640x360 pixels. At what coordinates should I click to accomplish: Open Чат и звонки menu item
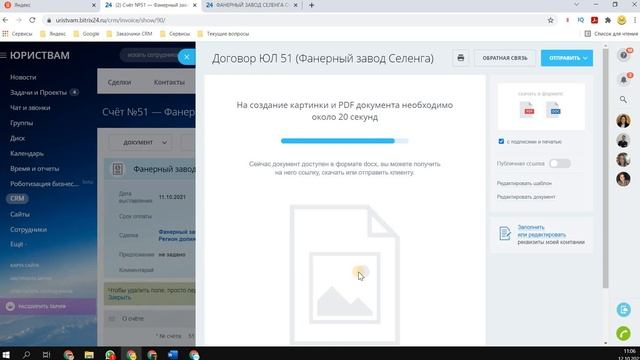coord(30,108)
